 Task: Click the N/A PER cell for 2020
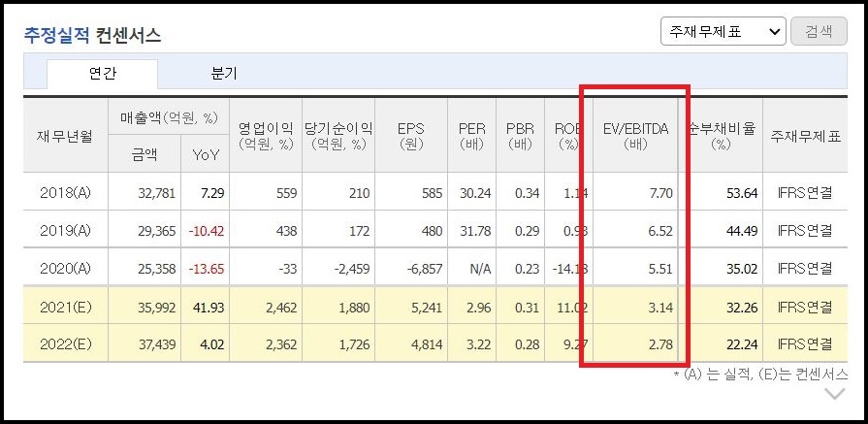479,269
